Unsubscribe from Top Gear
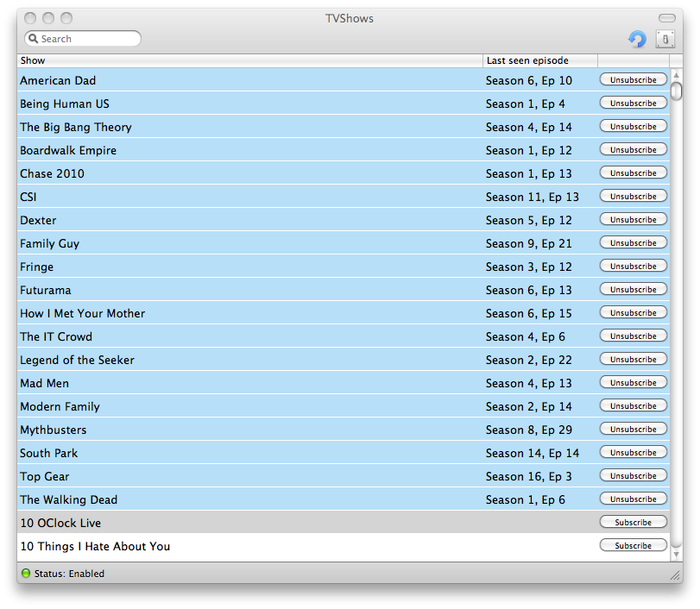This screenshot has width=700, height=609. pyautogui.click(x=633, y=475)
